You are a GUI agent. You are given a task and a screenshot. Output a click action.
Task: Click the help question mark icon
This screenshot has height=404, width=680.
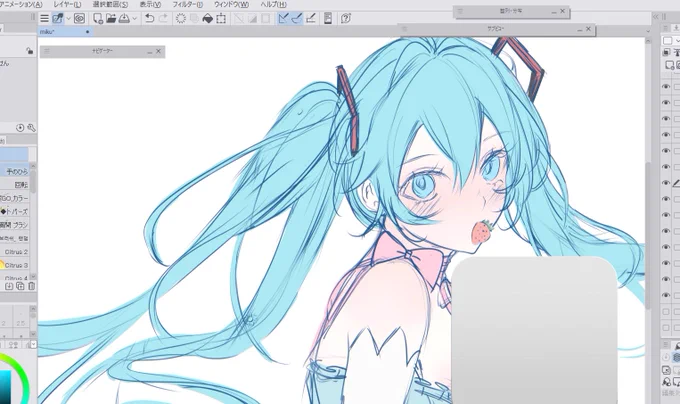pos(346,18)
